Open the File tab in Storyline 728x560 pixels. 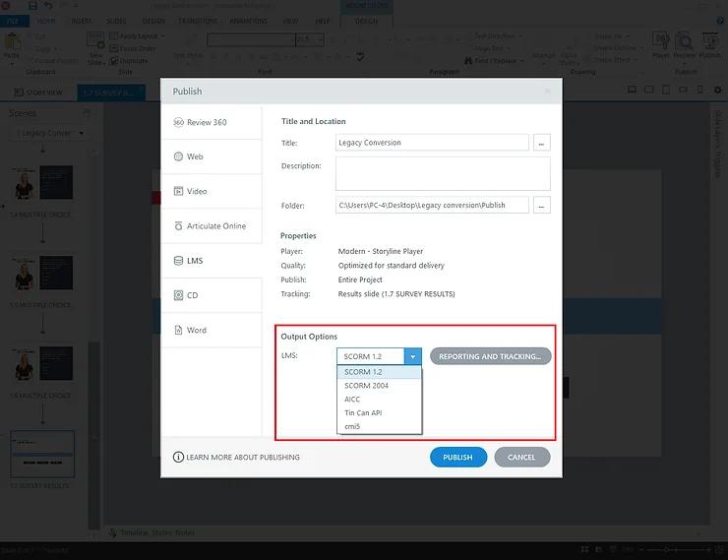14,21
